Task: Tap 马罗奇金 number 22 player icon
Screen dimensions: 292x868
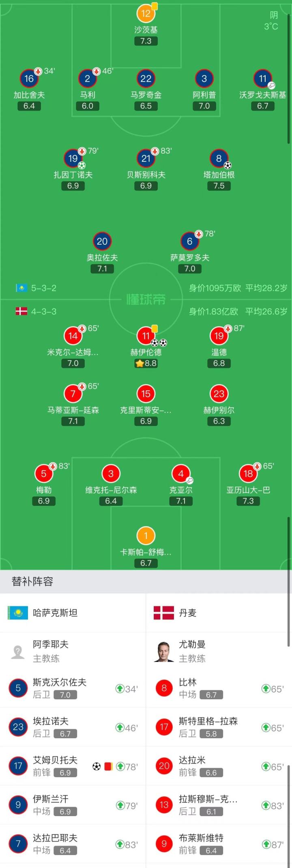Action: pos(146,79)
